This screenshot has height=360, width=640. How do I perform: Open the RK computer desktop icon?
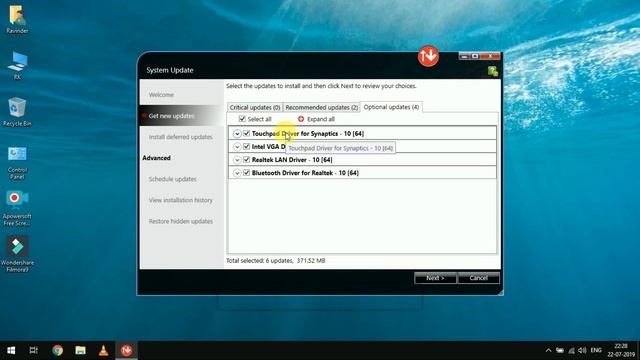(x=17, y=65)
